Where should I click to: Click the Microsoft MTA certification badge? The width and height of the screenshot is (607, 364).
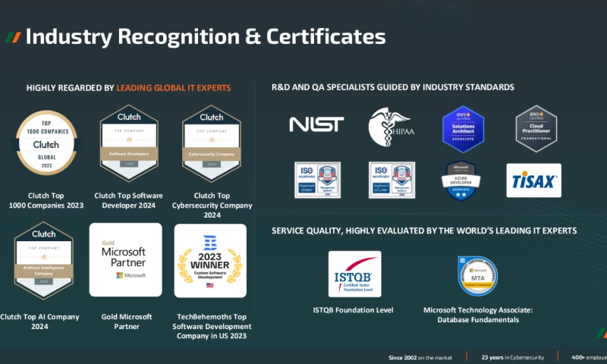(477, 276)
